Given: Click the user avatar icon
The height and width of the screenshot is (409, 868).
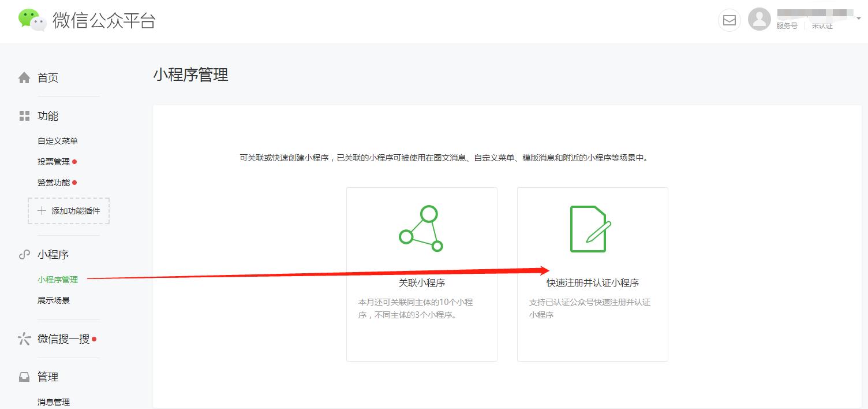Looking at the screenshot, I should [x=759, y=20].
